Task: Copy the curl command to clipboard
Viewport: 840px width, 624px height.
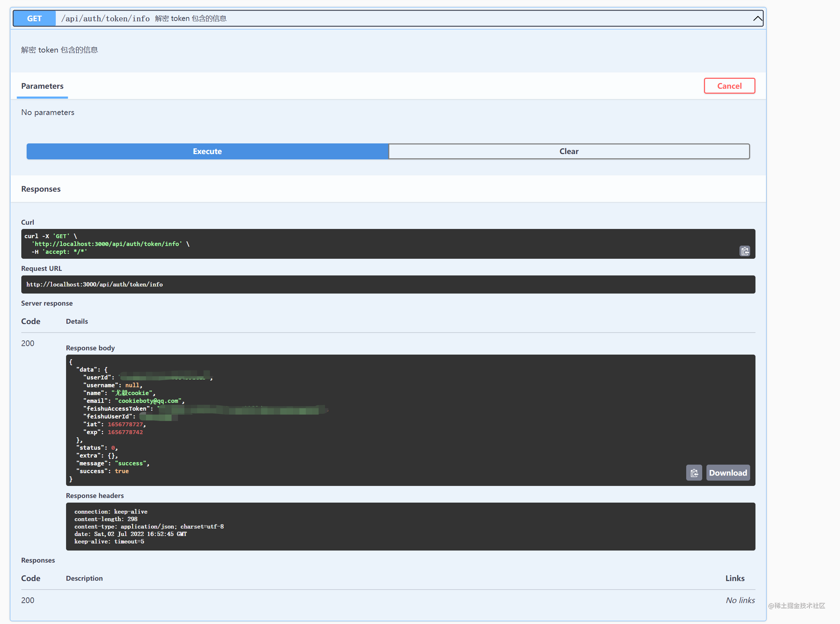Action: [744, 251]
